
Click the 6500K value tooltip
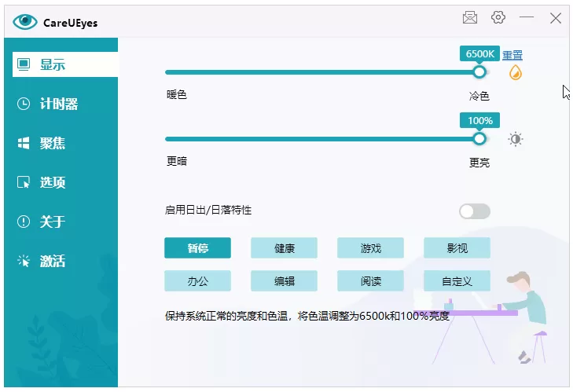(479, 53)
